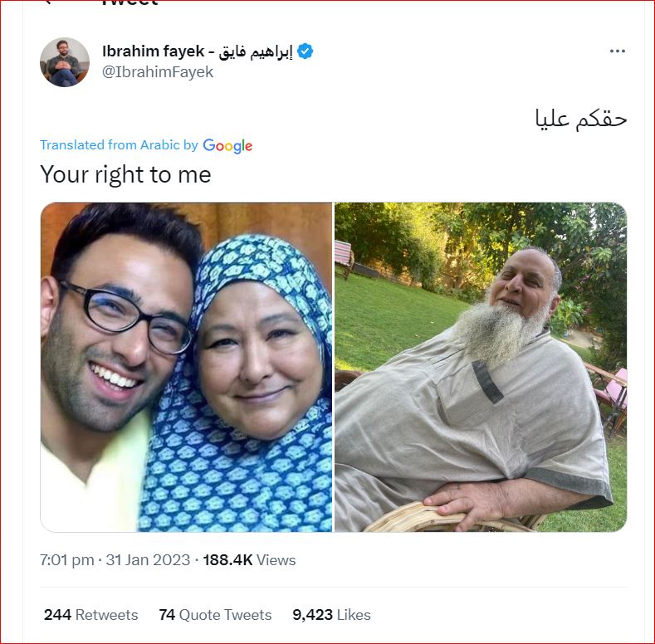
Task: Click the Tweet page header title
Action: point(130,2)
